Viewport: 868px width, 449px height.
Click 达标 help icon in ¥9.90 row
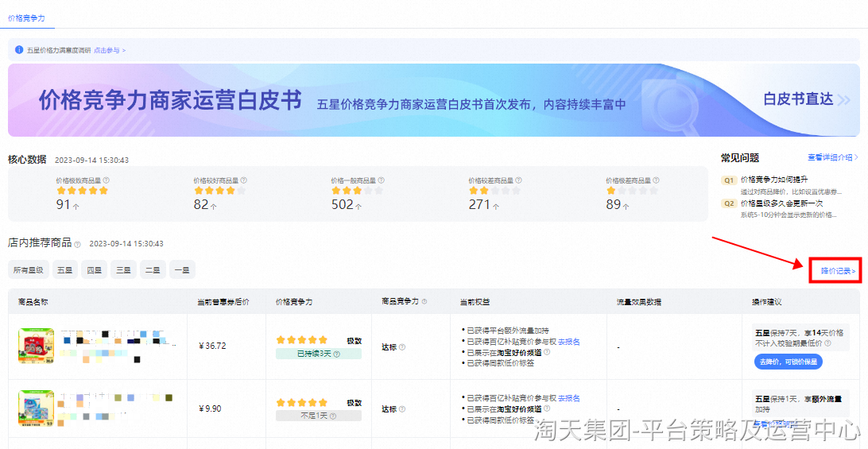tap(402, 409)
